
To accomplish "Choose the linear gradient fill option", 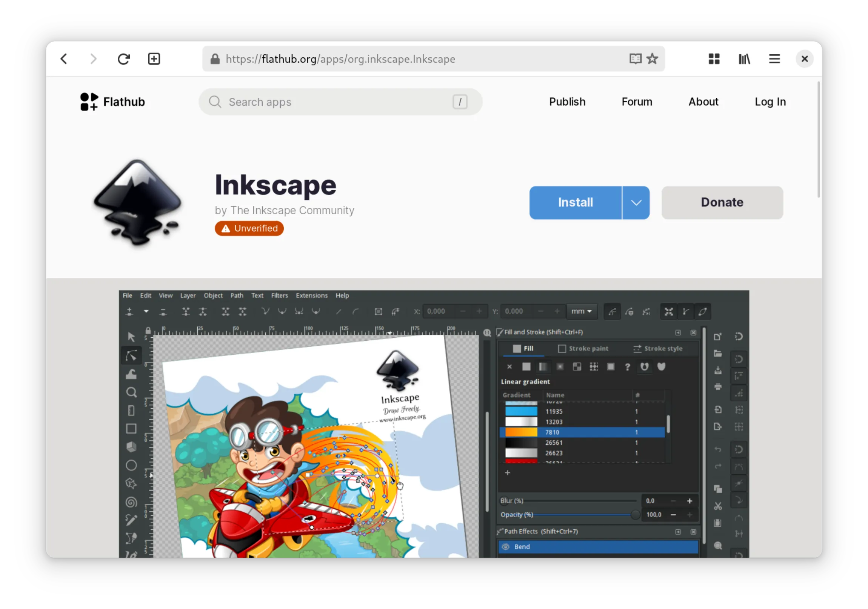I will pos(543,367).
